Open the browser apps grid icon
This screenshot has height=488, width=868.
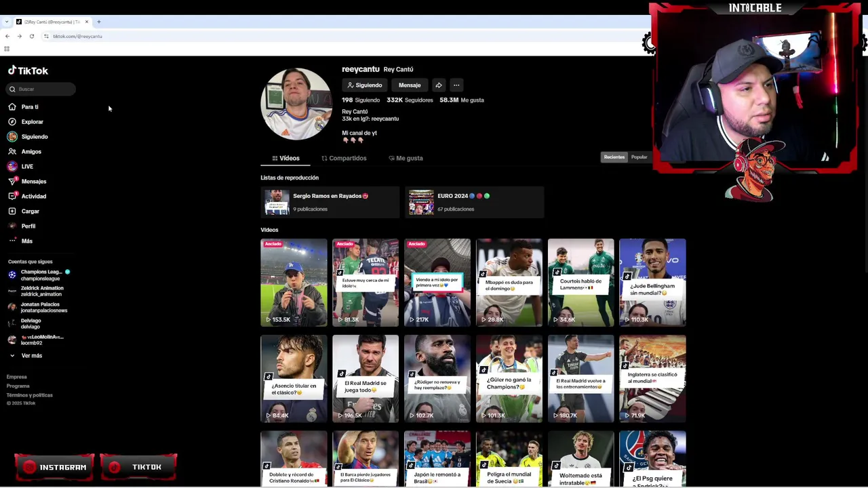coord(7,49)
